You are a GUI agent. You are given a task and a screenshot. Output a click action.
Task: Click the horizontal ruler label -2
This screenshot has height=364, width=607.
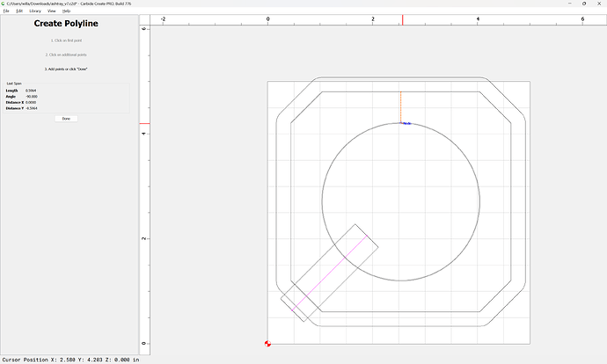[x=163, y=19]
